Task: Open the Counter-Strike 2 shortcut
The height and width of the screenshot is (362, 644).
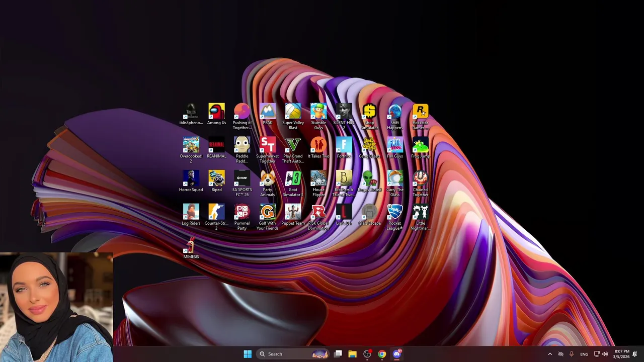Action: pos(216,217)
